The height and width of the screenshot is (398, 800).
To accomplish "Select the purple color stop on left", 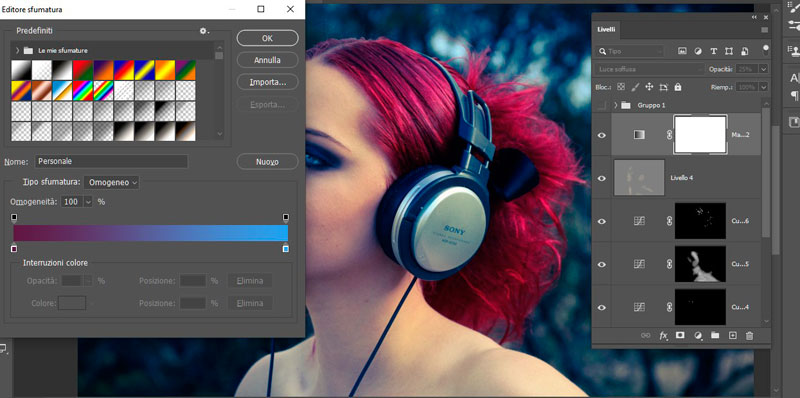I will click(14, 248).
